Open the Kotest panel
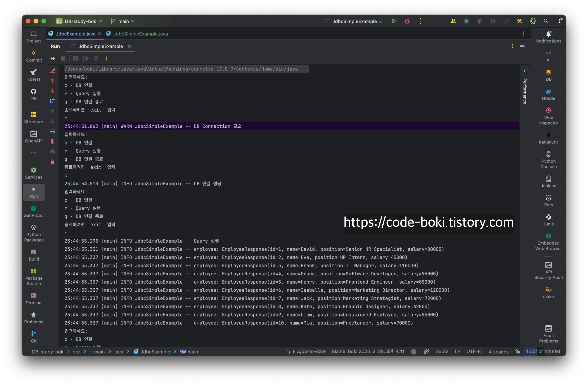 [x=34, y=75]
